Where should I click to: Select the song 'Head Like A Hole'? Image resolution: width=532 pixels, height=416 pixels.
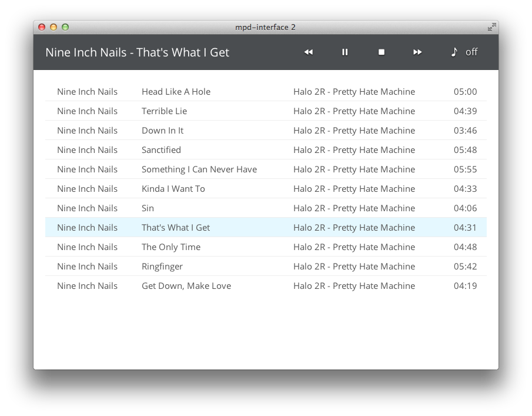coord(176,92)
